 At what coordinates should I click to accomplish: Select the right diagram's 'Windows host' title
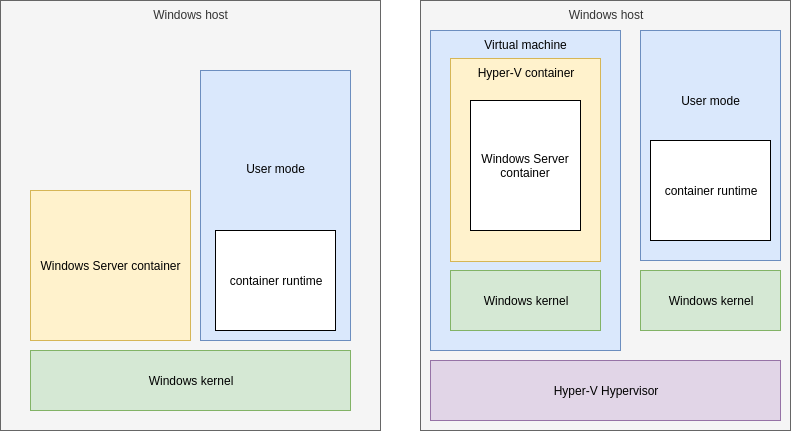point(605,15)
